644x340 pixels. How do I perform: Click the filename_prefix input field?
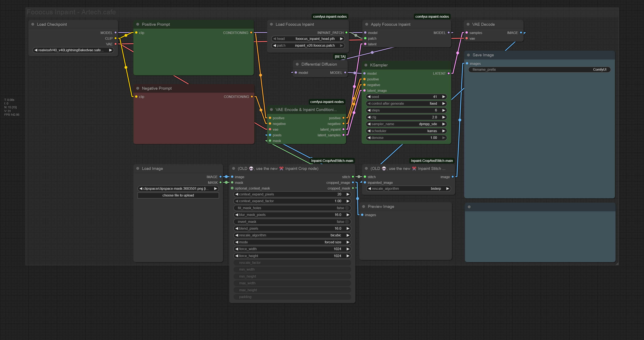[539, 70]
